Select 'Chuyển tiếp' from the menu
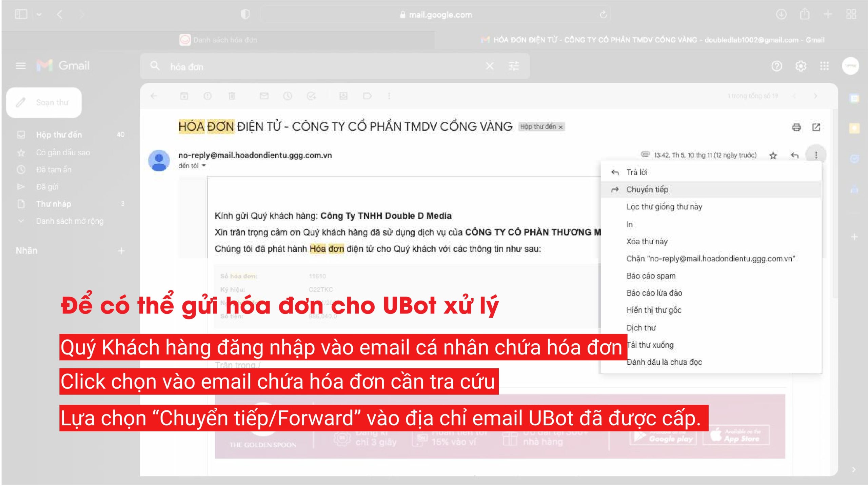The height and width of the screenshot is (488, 868). click(x=647, y=189)
